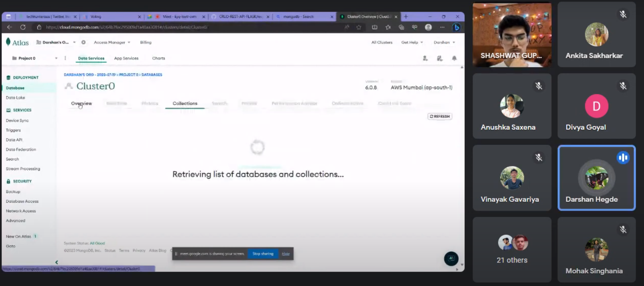This screenshot has height=286, width=644.
Task: Open Edge split screen icon
Action: point(374,27)
